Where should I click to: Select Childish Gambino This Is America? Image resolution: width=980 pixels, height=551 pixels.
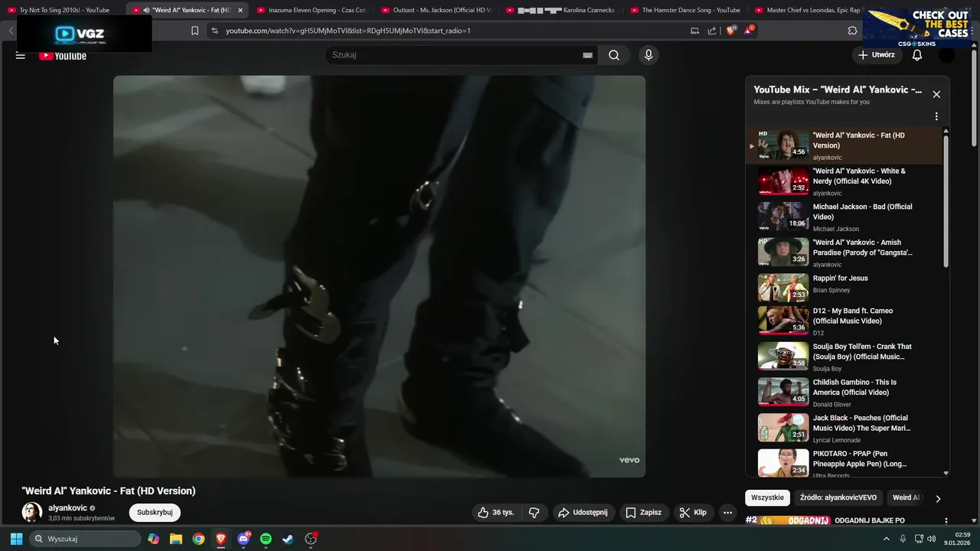pyautogui.click(x=844, y=393)
